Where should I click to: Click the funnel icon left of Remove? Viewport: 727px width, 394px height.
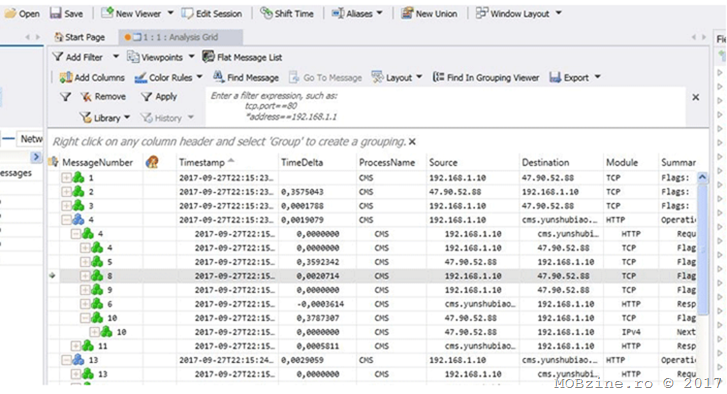tap(65, 96)
